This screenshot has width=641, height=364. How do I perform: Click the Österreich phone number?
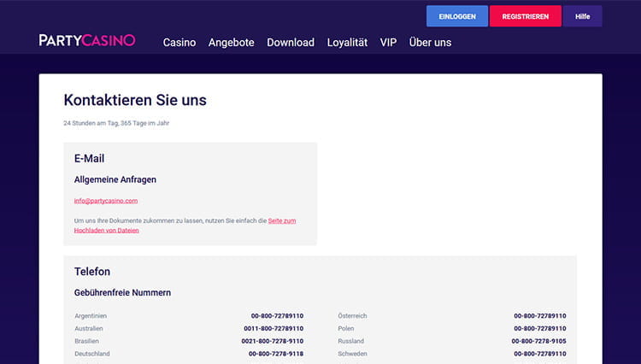pyautogui.click(x=540, y=316)
